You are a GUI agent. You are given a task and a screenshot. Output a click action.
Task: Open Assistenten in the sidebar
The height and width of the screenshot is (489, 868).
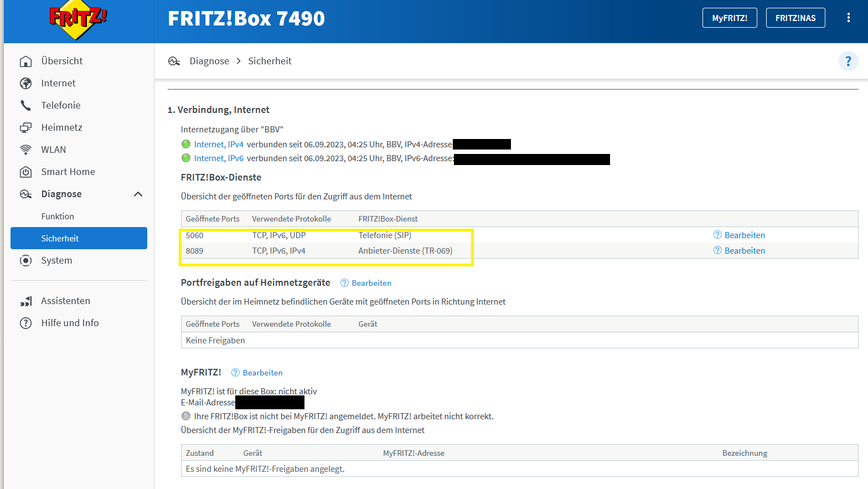pos(65,301)
